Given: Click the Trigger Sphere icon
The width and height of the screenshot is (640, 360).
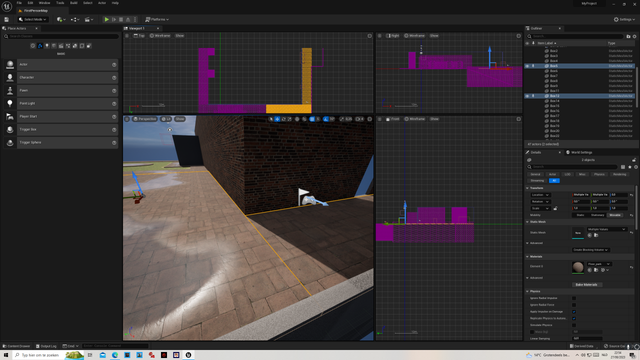Looking at the screenshot, I should [10, 142].
